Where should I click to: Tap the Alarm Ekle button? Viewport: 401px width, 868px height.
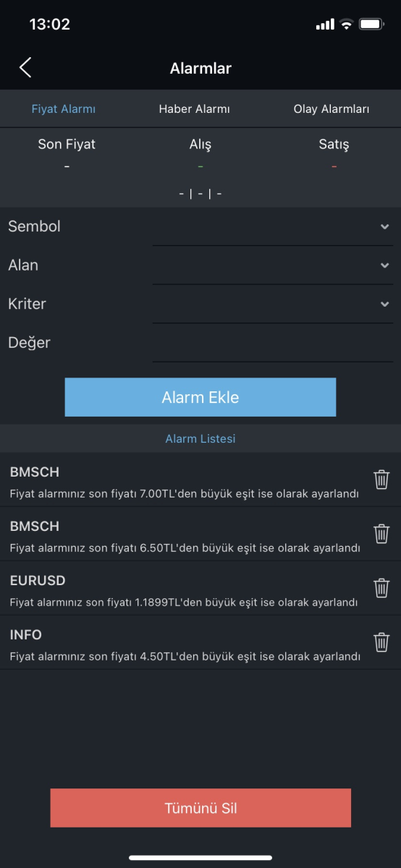(x=200, y=397)
